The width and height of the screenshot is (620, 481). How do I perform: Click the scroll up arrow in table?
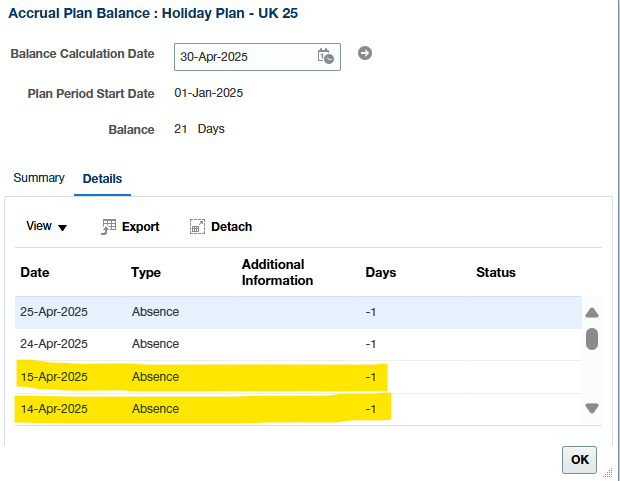[x=592, y=313]
